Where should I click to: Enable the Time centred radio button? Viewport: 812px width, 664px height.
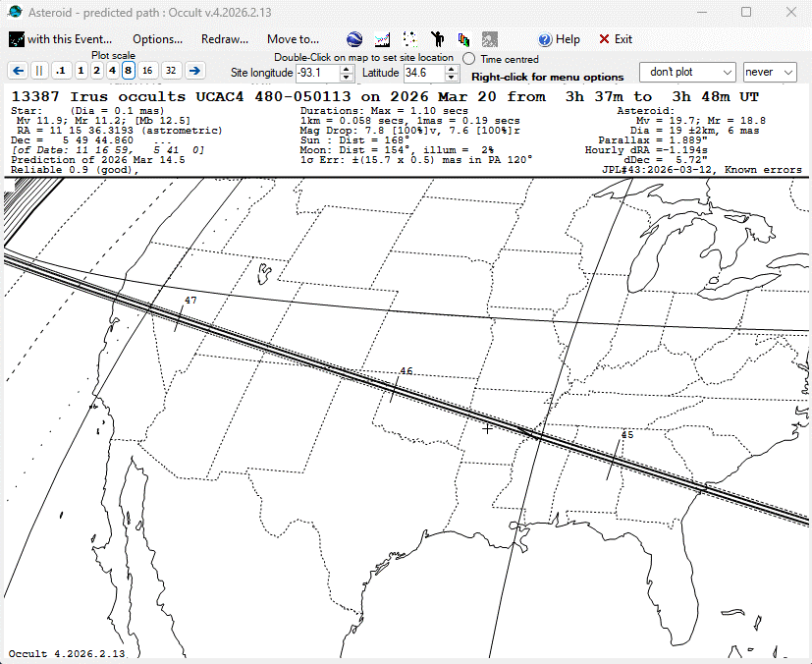pyautogui.click(x=469, y=59)
